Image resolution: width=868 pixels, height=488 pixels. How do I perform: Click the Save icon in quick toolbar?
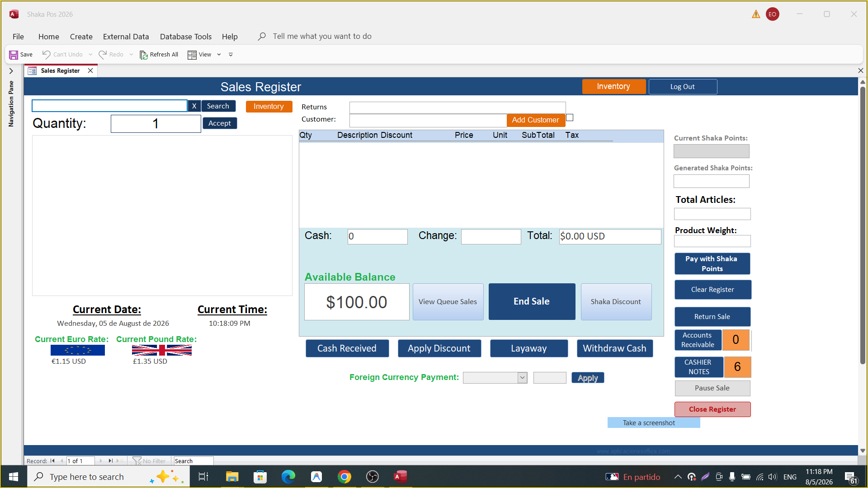[x=14, y=55]
